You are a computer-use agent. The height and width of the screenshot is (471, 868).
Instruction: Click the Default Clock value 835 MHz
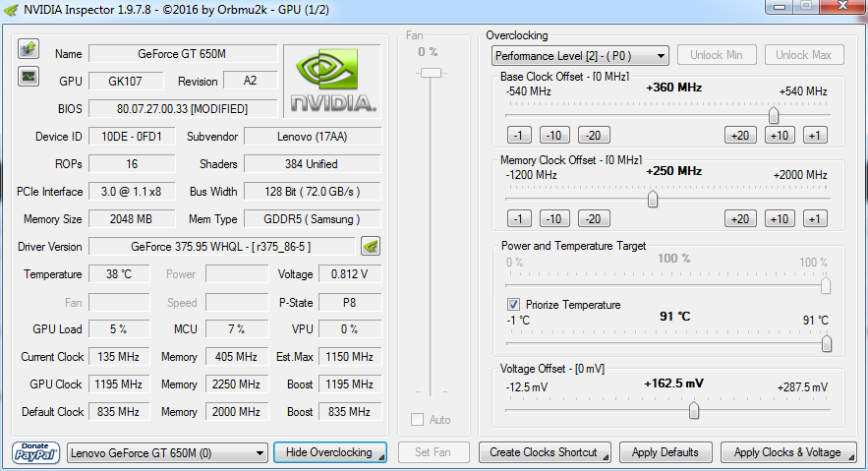pyautogui.click(x=119, y=412)
